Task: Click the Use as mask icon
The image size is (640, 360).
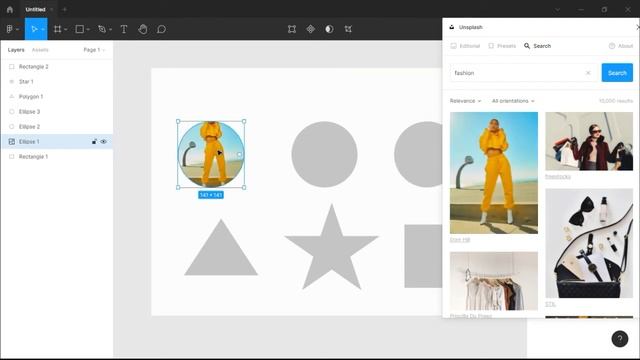Action: pos(329,29)
